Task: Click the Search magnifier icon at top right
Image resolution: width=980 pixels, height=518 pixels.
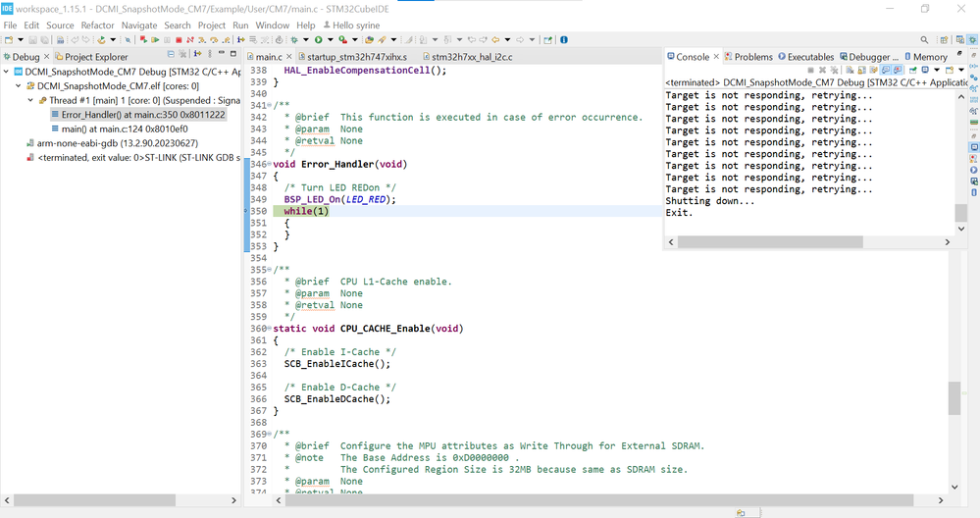Action: point(924,40)
